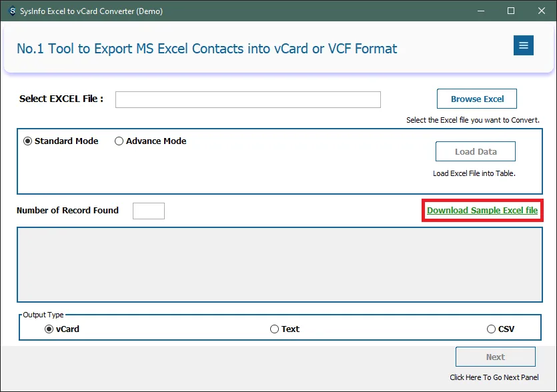Select the Standard Mode option
Screen dimensions: 557x392
(x=28, y=141)
